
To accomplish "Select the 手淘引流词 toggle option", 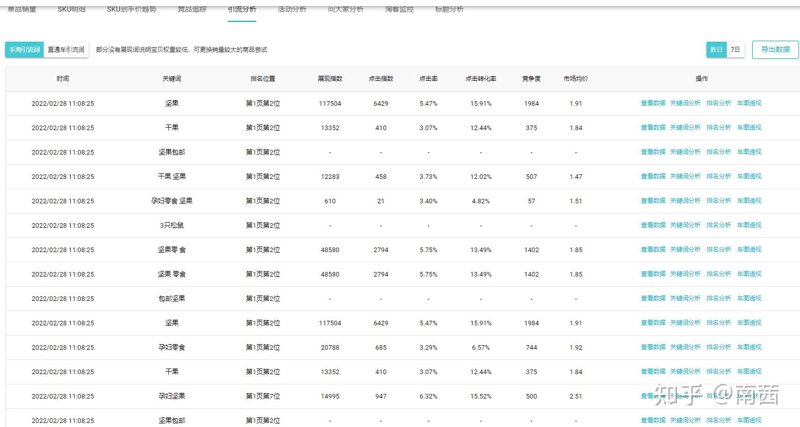I will (24, 49).
